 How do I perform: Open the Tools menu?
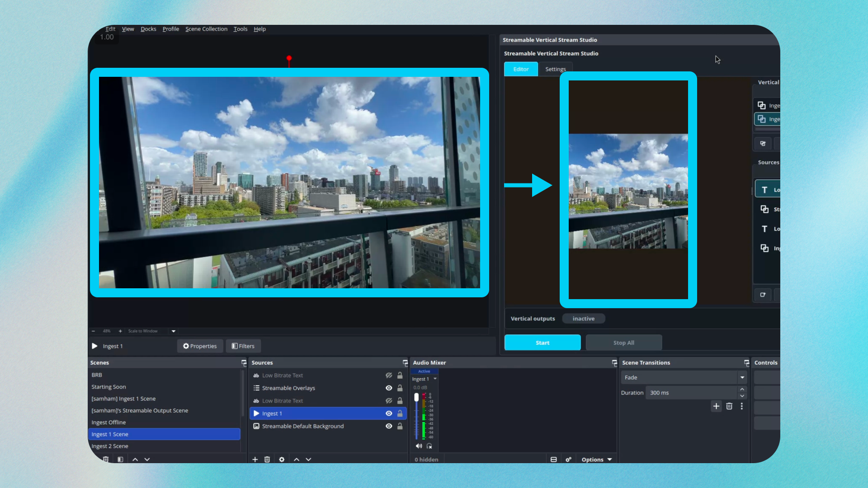tap(241, 29)
